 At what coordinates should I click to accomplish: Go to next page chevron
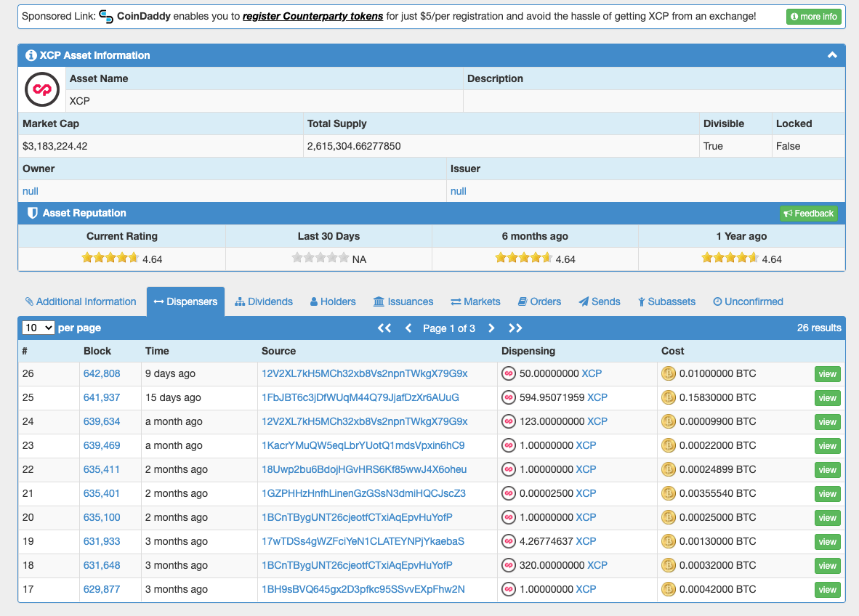[x=491, y=328]
